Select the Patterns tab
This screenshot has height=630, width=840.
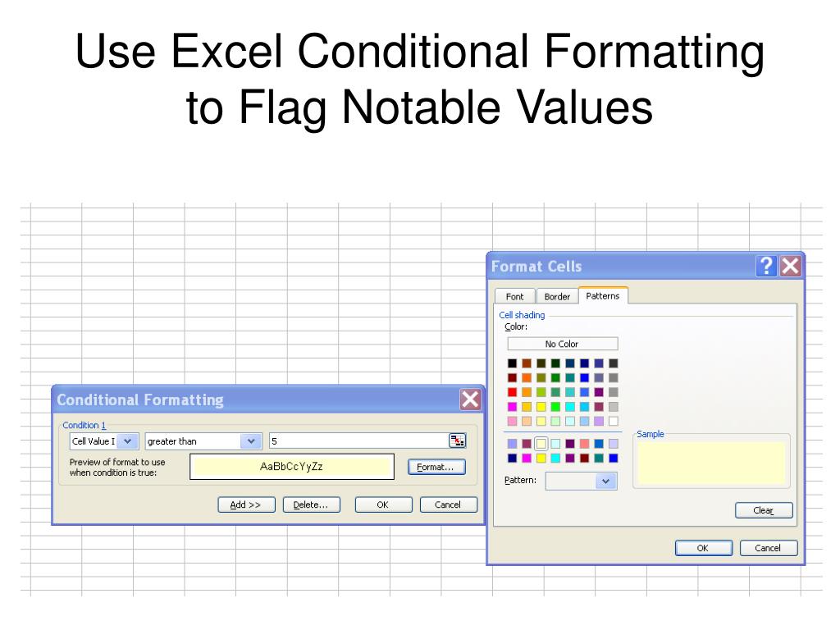pyautogui.click(x=602, y=295)
